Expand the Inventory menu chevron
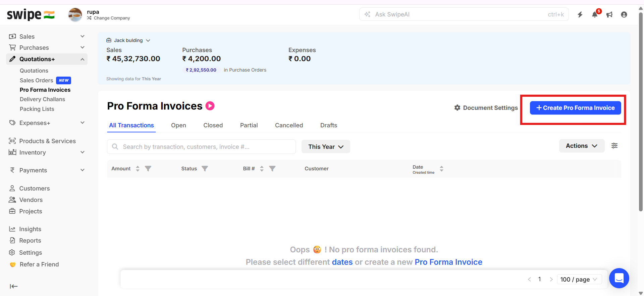Image resolution: width=644 pixels, height=296 pixels. pos(83,152)
